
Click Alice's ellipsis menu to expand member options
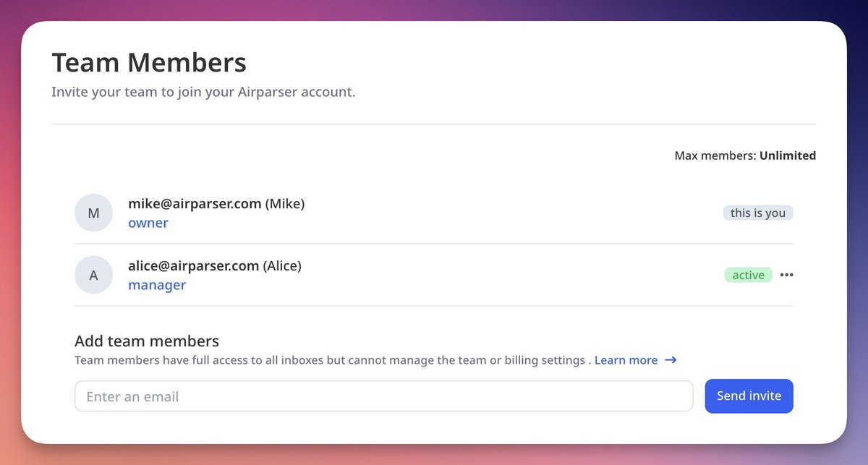pyautogui.click(x=786, y=275)
